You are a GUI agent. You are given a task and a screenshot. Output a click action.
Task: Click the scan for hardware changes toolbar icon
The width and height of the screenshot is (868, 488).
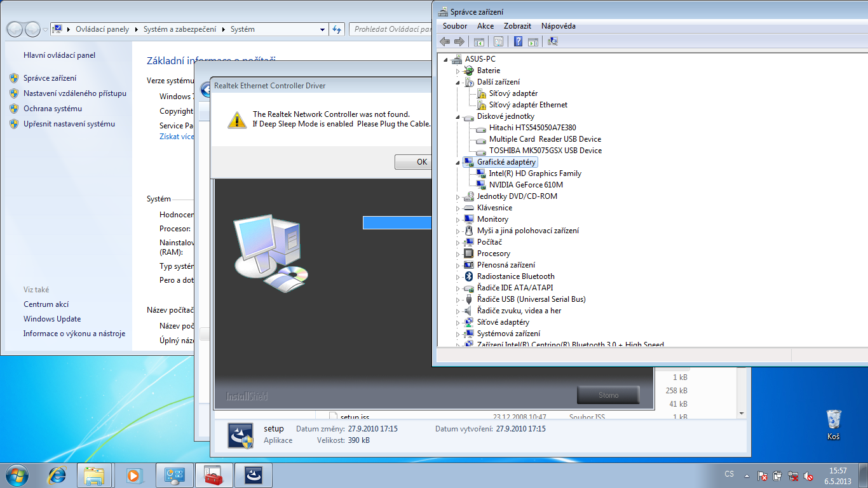click(x=552, y=41)
